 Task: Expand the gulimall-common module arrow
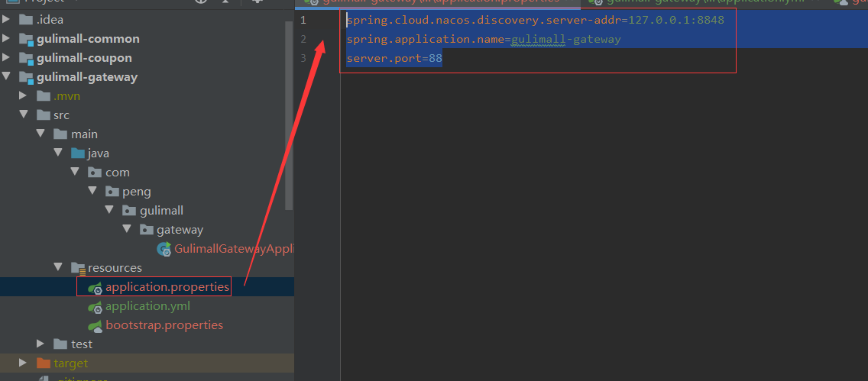click(x=6, y=39)
